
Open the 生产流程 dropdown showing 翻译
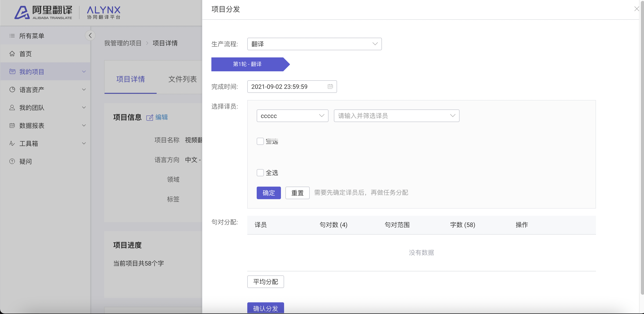[315, 44]
